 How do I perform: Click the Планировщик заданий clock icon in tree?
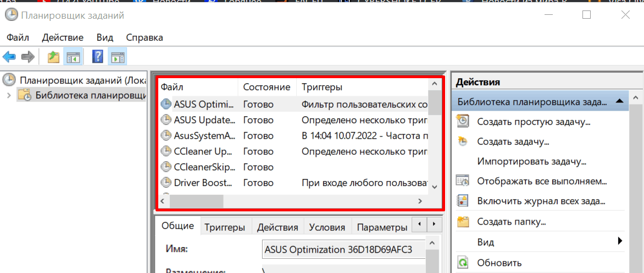[9, 80]
